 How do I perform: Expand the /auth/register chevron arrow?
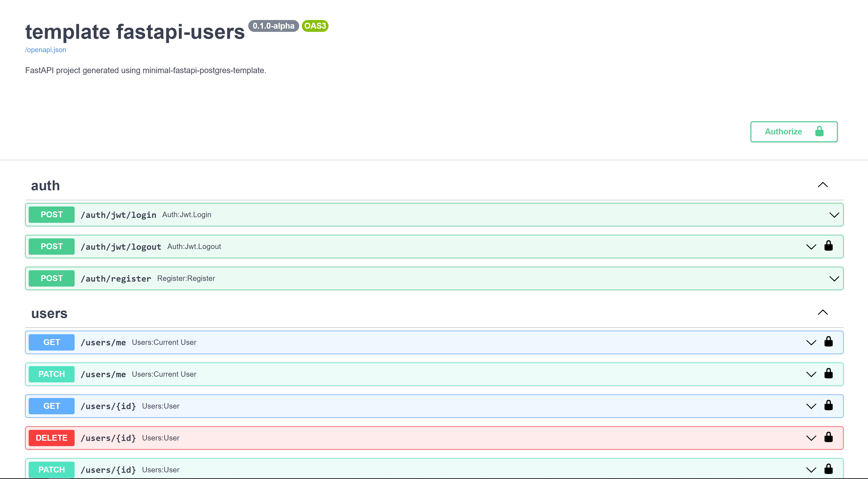click(x=834, y=279)
